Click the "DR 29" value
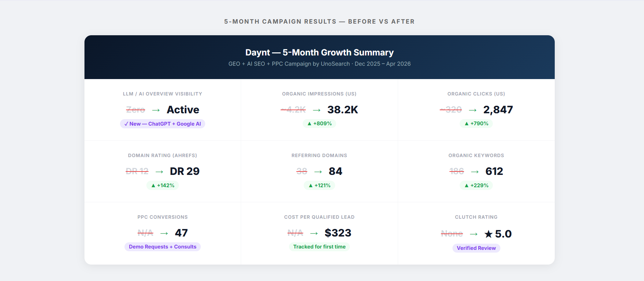The height and width of the screenshot is (281, 644). (185, 171)
